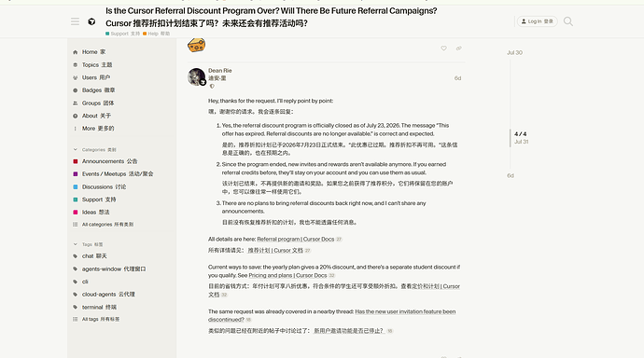Open Pricing and plans | Cursor Docs link
The width and height of the screenshot is (644, 358).
point(287,276)
